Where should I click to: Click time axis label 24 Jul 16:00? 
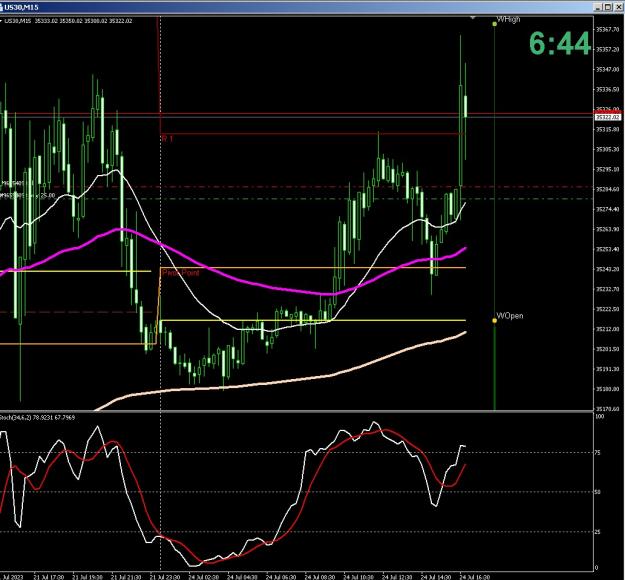474,577
